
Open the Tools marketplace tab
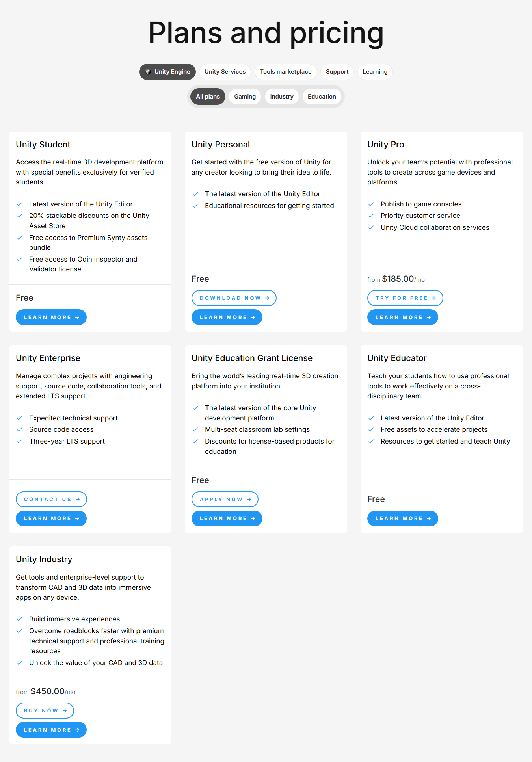click(x=286, y=72)
